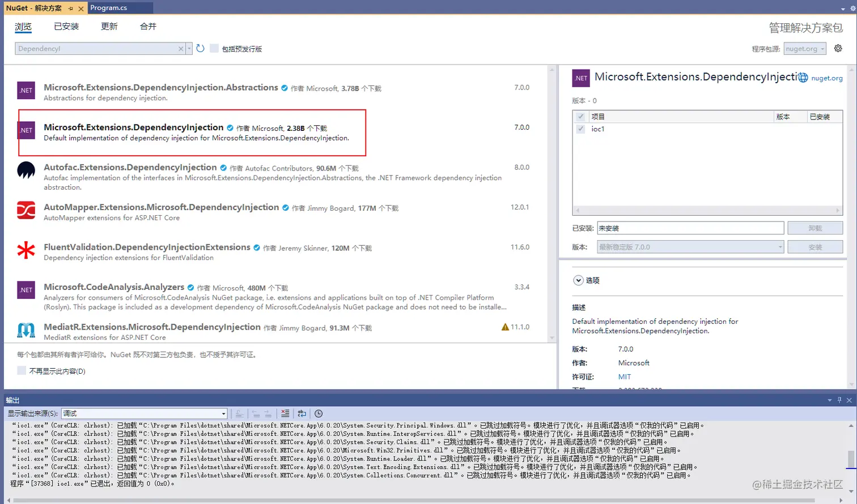
Task: Switch to the Installed (已安装) tab
Action: tap(66, 27)
